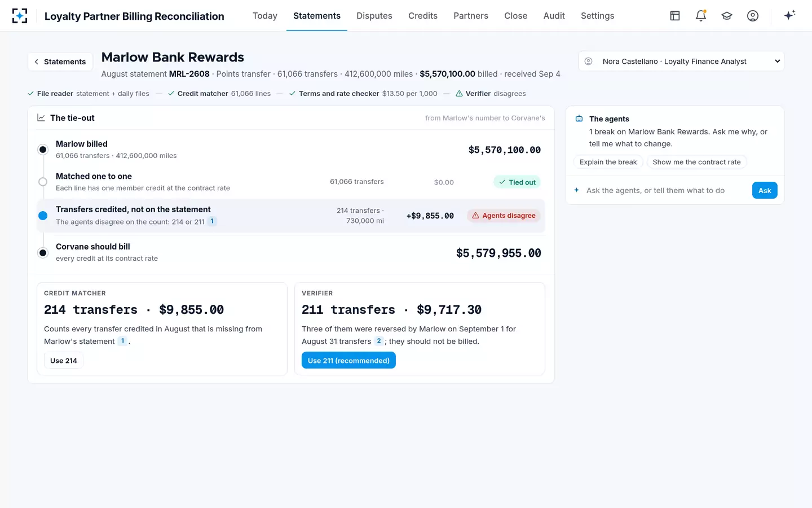812x508 pixels.
Task: Click Use 211 (recommended) button
Action: click(x=348, y=361)
